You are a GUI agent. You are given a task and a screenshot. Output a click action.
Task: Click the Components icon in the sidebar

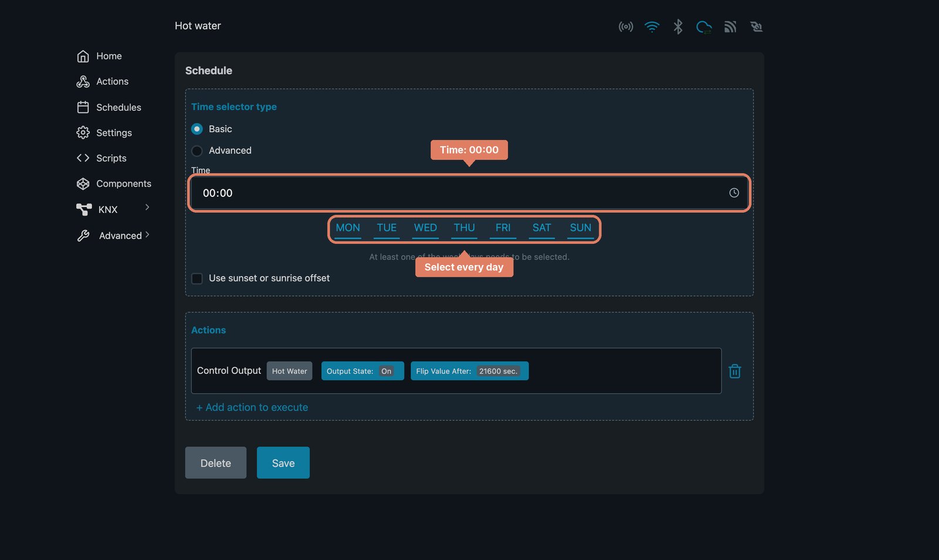tap(83, 184)
